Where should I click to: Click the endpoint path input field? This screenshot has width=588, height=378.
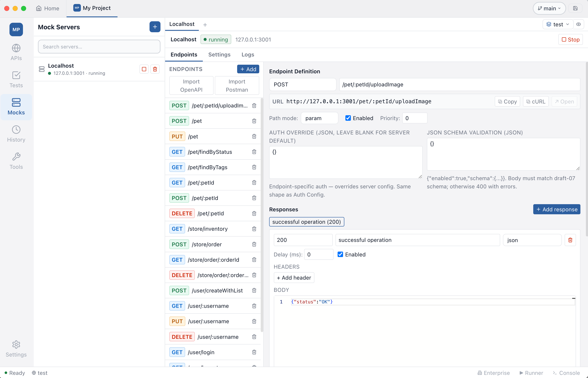click(x=460, y=84)
